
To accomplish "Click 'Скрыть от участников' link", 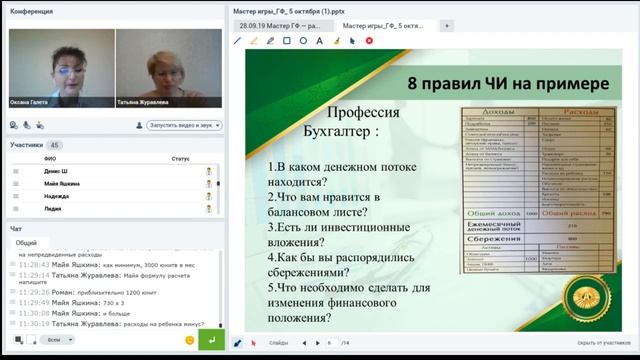I will [604, 343].
